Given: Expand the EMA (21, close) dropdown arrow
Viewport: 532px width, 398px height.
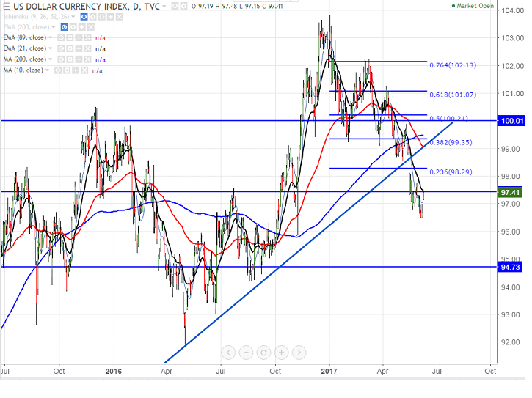Looking at the screenshot, I should click(x=50, y=48).
